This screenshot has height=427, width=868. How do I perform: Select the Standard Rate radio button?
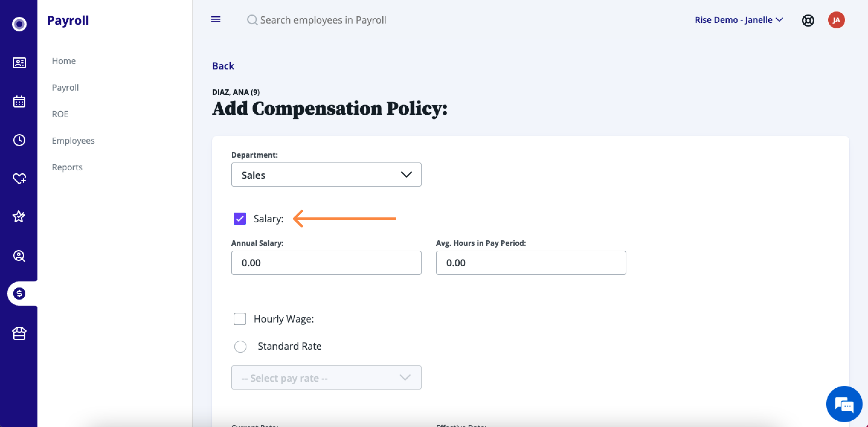240,346
